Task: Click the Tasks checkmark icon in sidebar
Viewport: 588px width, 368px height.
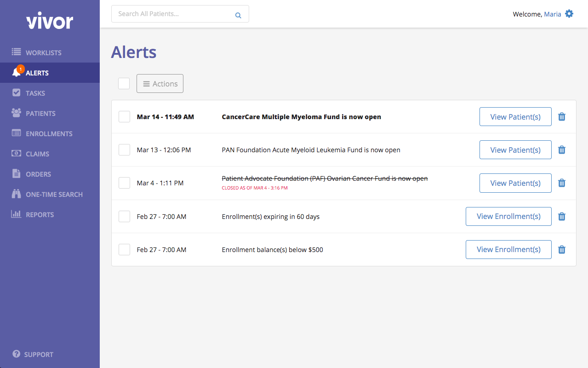Action: tap(16, 92)
